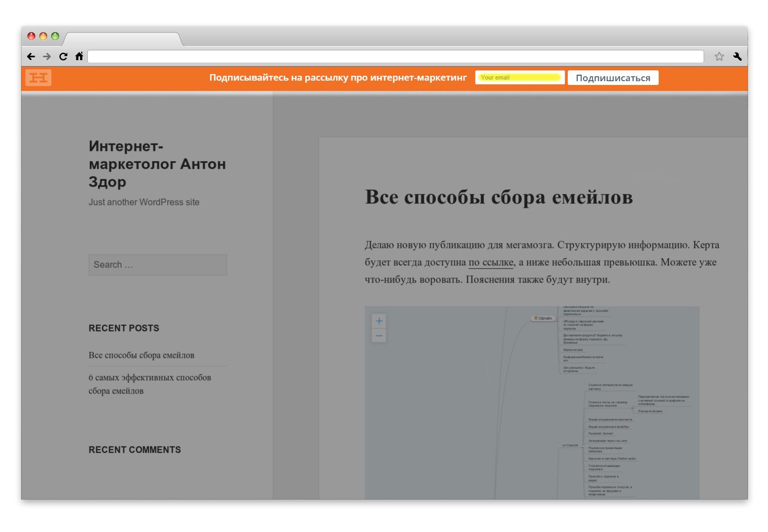Click the Your email input field

pyautogui.click(x=519, y=77)
